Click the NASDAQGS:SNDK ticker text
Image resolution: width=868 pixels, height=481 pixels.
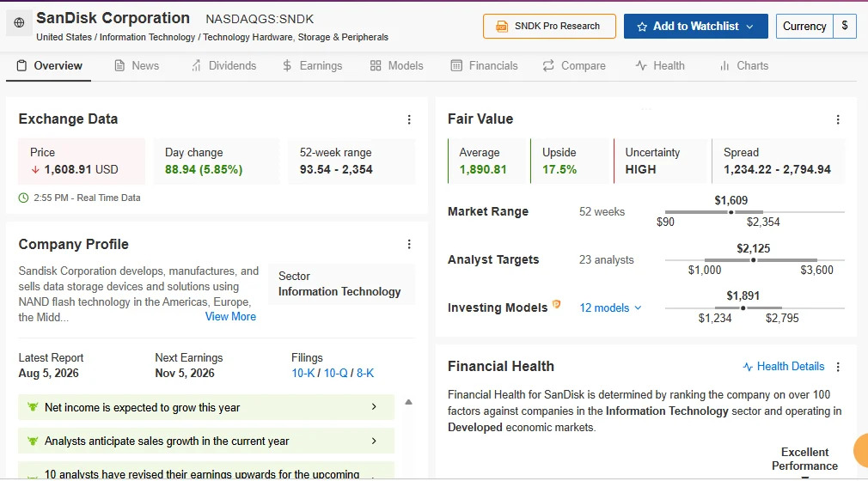(260, 19)
